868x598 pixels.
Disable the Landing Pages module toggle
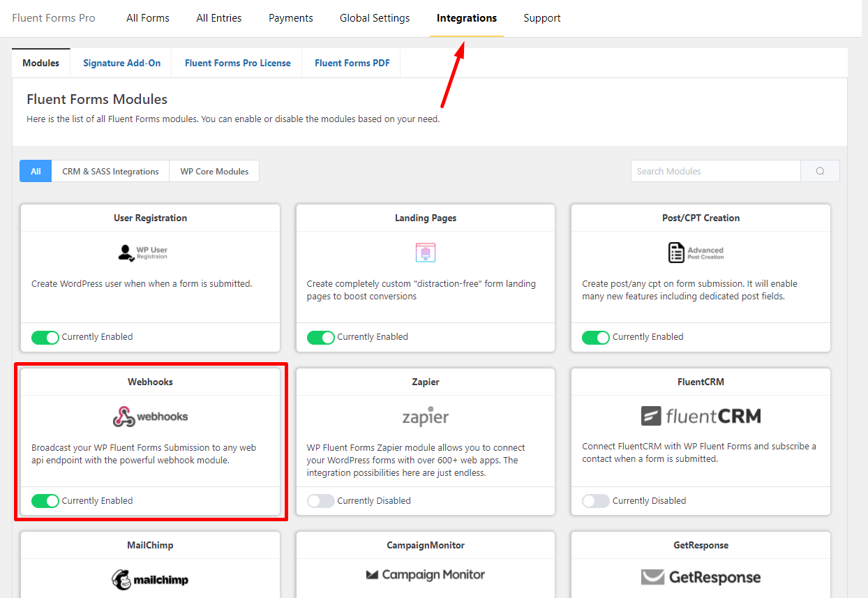321,337
